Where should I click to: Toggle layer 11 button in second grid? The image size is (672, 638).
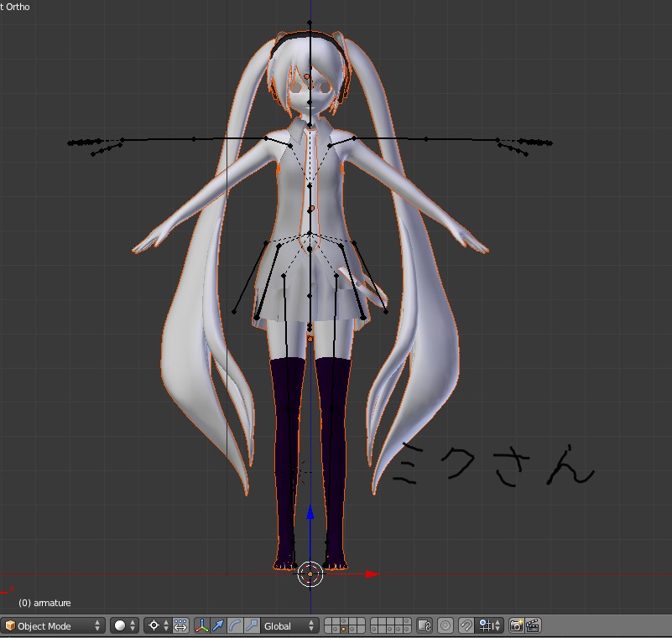point(374,621)
